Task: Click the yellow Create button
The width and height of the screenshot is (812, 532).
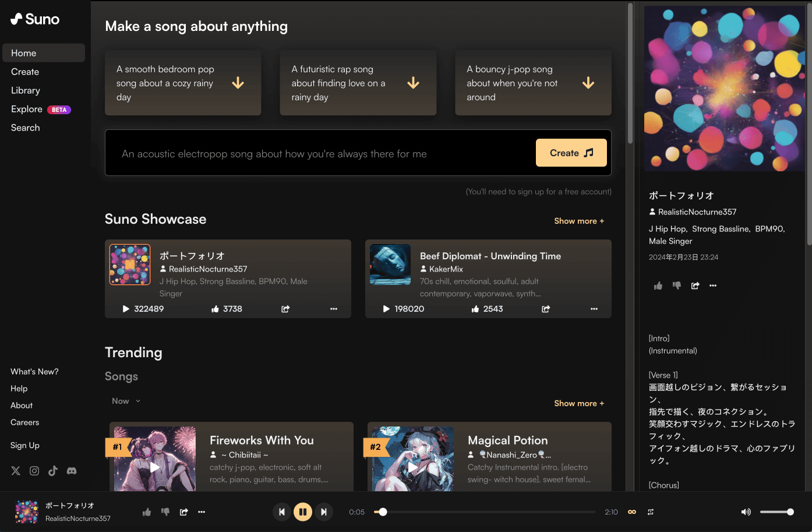Action: pos(571,153)
